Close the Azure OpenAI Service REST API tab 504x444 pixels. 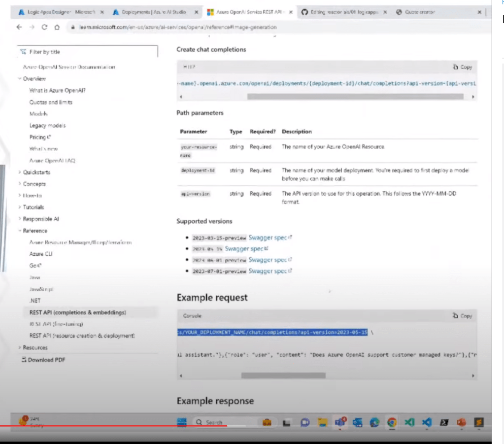291,12
